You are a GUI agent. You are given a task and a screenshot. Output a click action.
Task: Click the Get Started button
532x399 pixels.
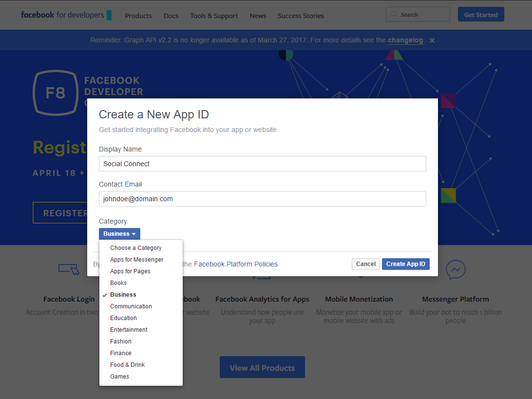coord(481,15)
